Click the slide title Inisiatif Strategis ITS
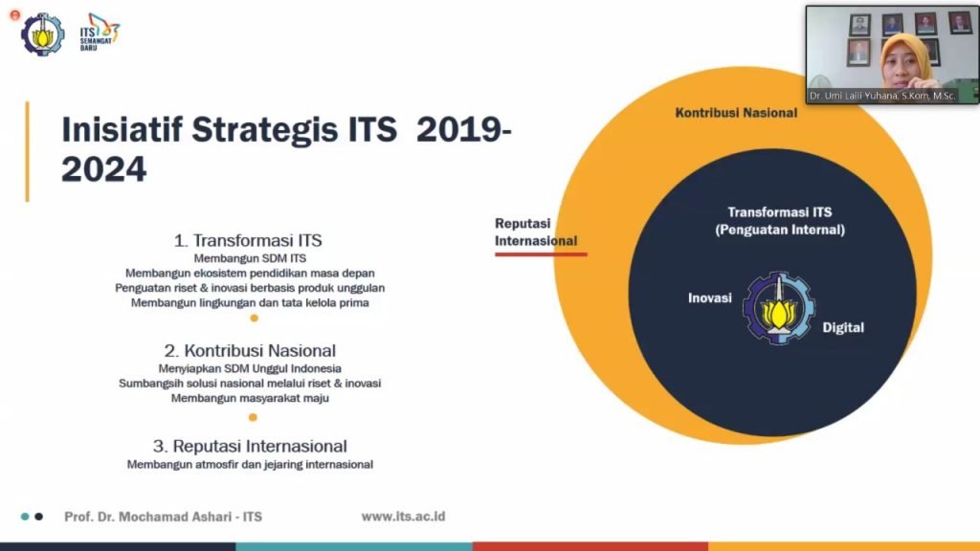This screenshot has height=551, width=980. click(x=287, y=149)
